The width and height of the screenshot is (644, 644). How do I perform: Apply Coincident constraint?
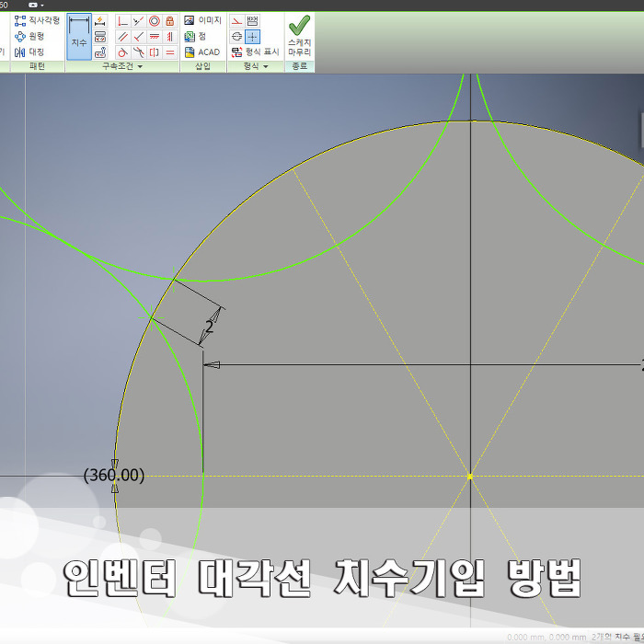(x=122, y=21)
